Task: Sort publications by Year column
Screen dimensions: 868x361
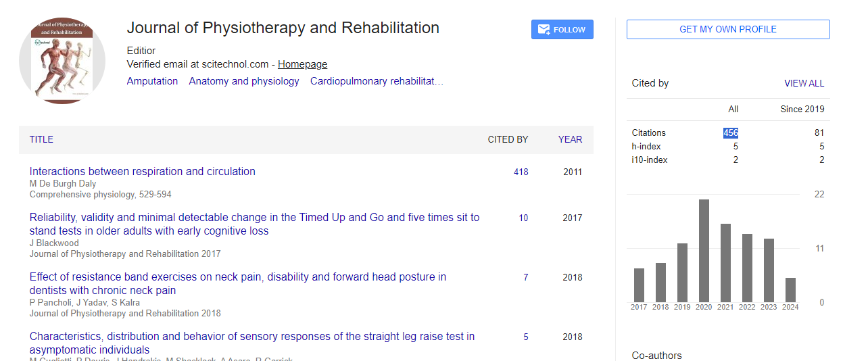Action: (570, 139)
